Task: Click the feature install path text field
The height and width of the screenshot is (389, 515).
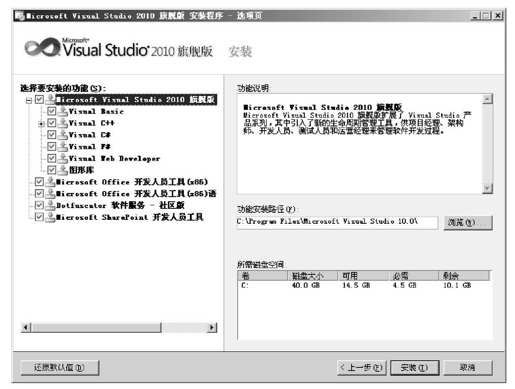Action: [337, 222]
